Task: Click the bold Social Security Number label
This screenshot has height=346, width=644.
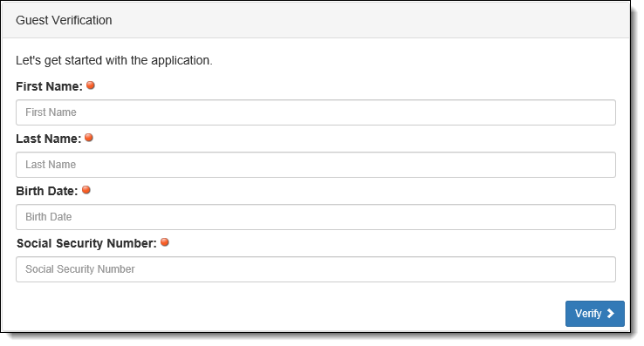Action: (86, 243)
